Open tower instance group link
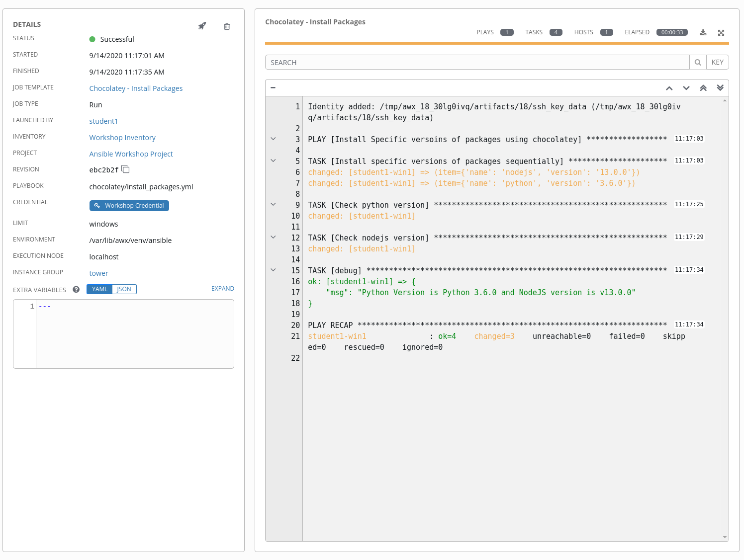 coord(98,273)
